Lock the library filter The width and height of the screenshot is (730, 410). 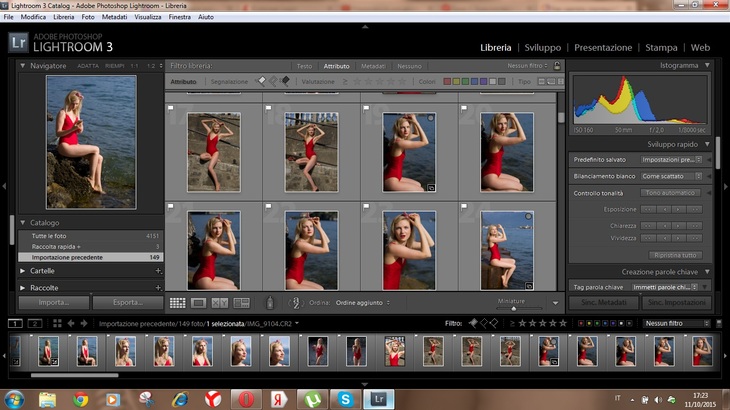(x=557, y=66)
